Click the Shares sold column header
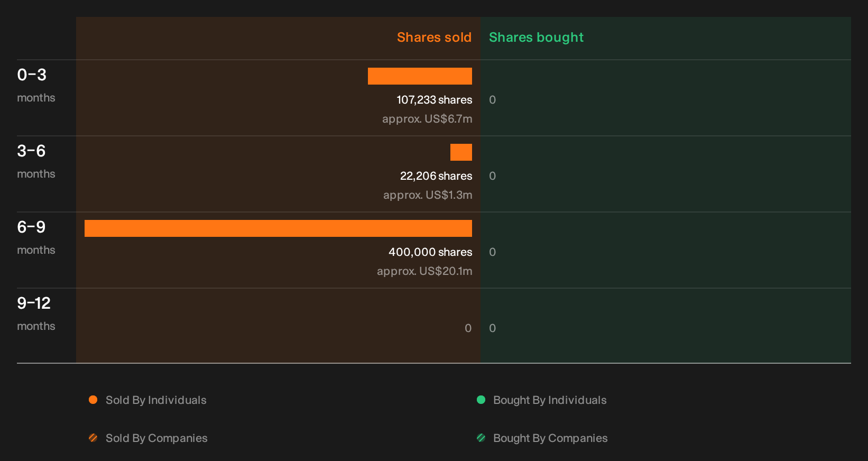 tap(434, 38)
